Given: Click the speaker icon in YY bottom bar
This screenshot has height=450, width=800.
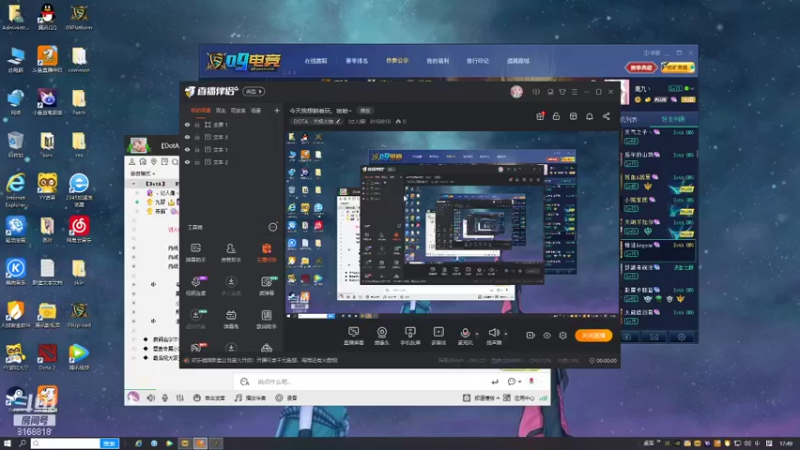Looking at the screenshot, I should (x=151, y=398).
